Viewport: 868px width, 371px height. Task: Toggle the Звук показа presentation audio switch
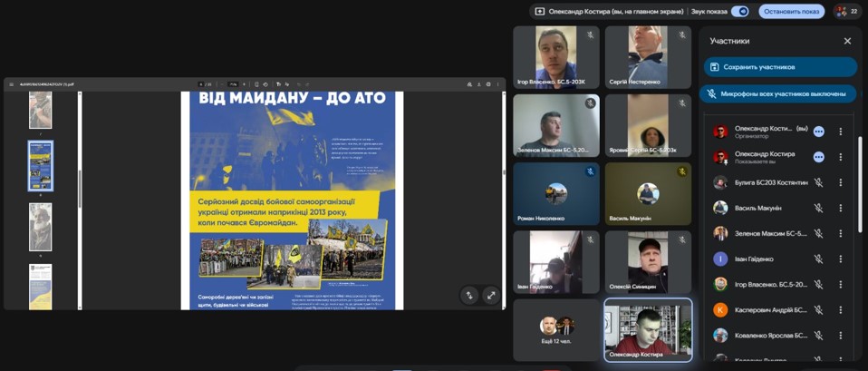[740, 11]
